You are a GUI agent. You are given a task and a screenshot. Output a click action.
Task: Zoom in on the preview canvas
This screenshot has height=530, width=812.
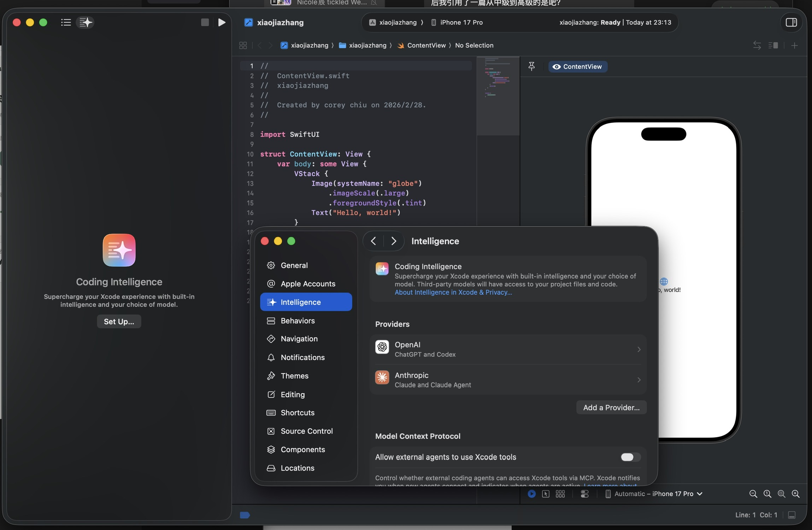(x=796, y=494)
